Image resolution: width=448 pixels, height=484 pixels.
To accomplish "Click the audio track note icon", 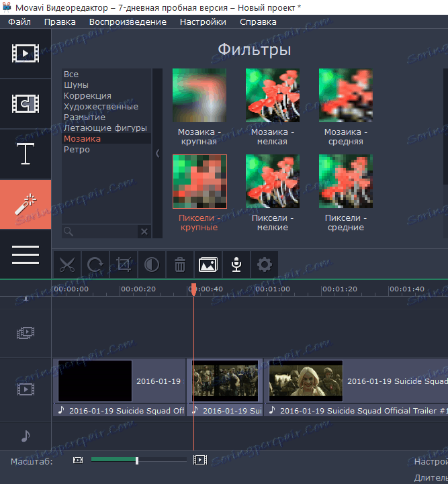I will point(26,436).
